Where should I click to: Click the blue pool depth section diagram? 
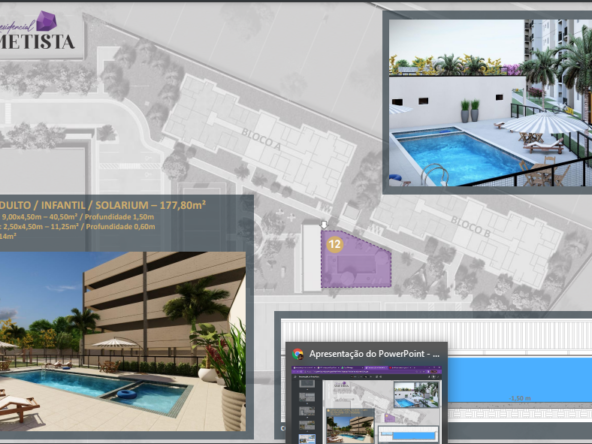click(x=520, y=380)
